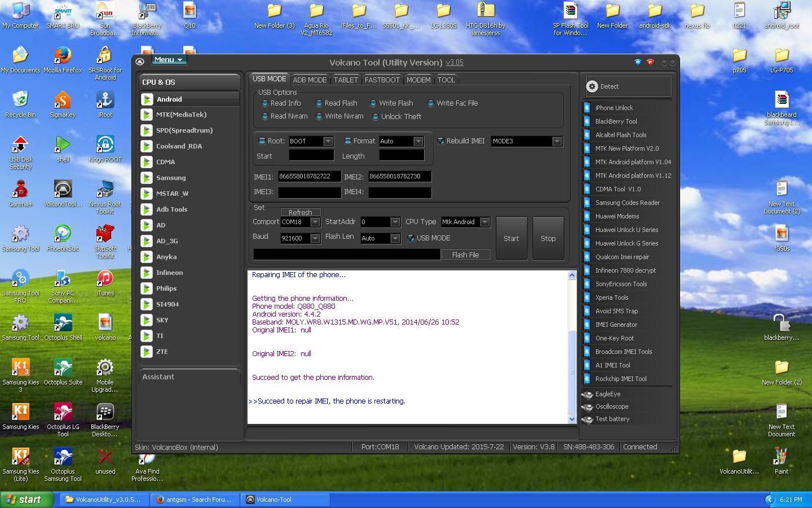Viewport: 812px width, 508px height.
Task: Select the Samsung platform entry
Action: 189,178
